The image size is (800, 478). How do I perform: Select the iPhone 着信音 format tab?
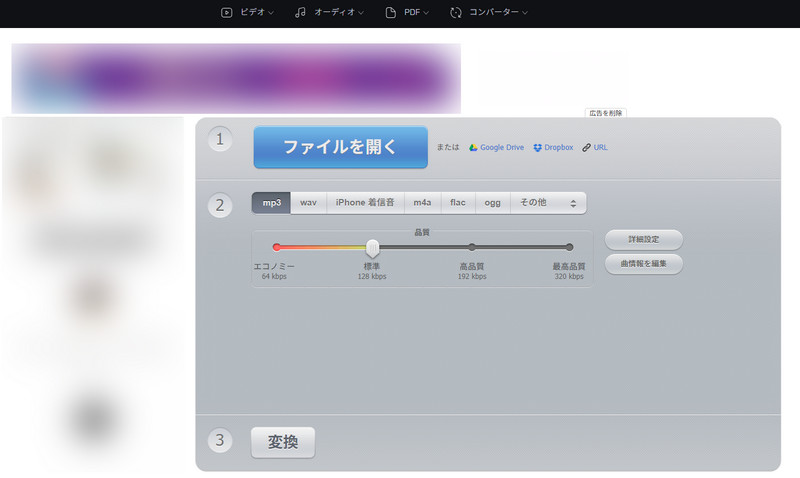[x=365, y=203]
